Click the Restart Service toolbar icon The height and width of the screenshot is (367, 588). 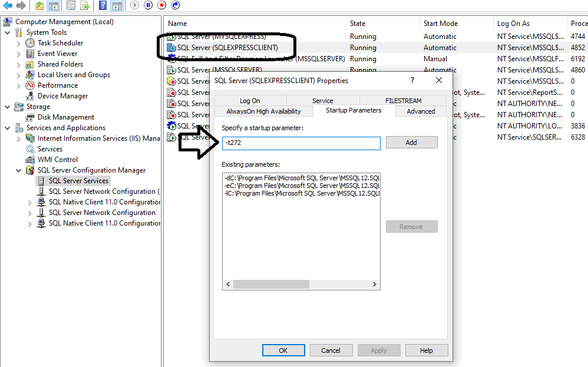(175, 5)
